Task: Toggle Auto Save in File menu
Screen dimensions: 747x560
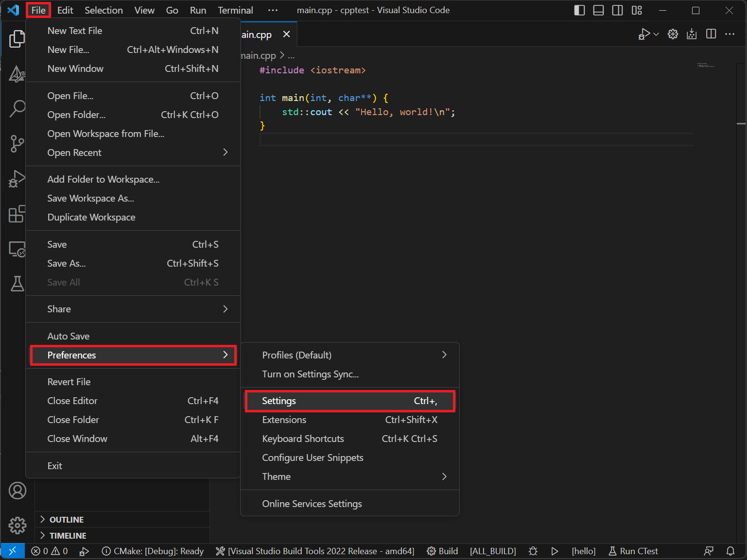Action: (69, 336)
